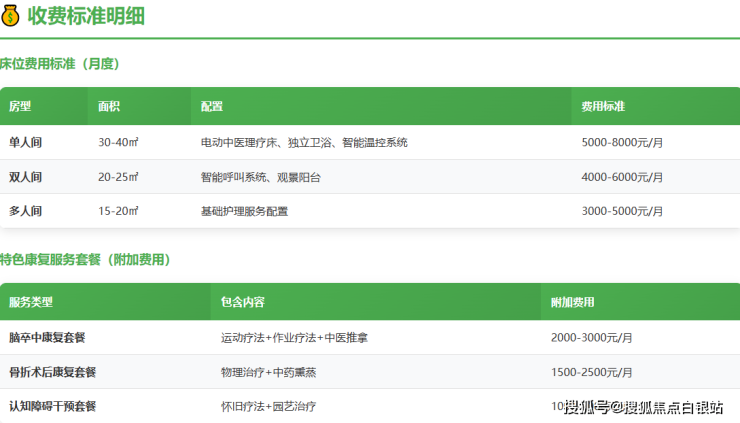The image size is (740, 423).
Task: Click the 配置 column header
Action: click(x=211, y=106)
